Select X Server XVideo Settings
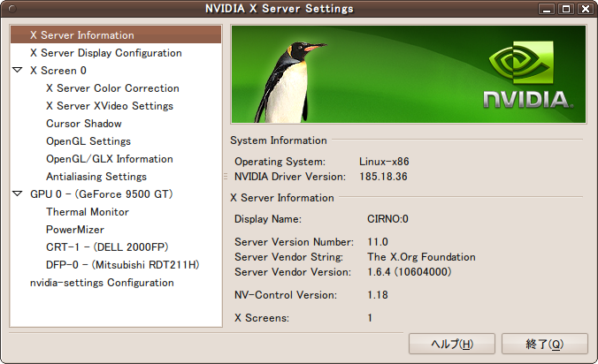The width and height of the screenshot is (598, 364). pyautogui.click(x=109, y=106)
